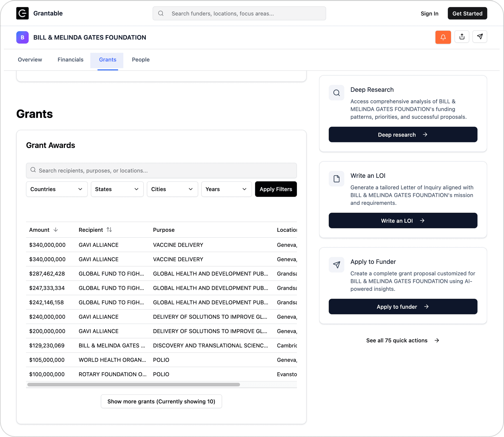Screen dimensions: 504x437
Task: Click the share upload icon
Action: coord(462,37)
